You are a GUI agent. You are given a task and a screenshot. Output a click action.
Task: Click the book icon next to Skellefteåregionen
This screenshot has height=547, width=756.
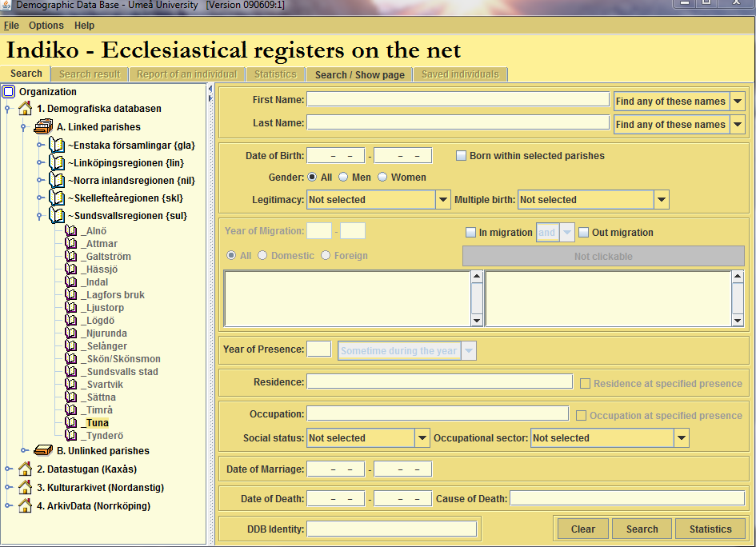(x=57, y=198)
